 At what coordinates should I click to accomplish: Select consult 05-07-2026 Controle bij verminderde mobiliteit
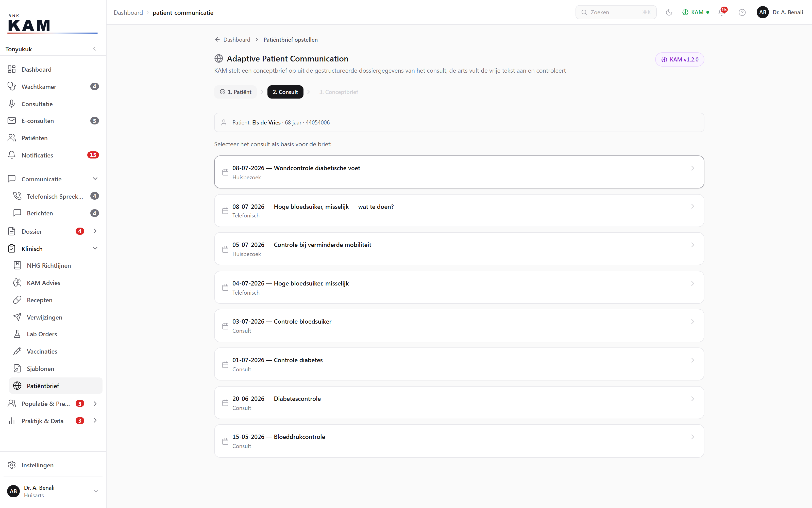coord(459,249)
